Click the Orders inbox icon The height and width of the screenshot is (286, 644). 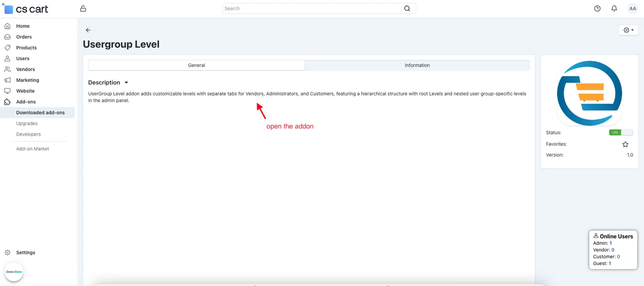click(x=7, y=37)
